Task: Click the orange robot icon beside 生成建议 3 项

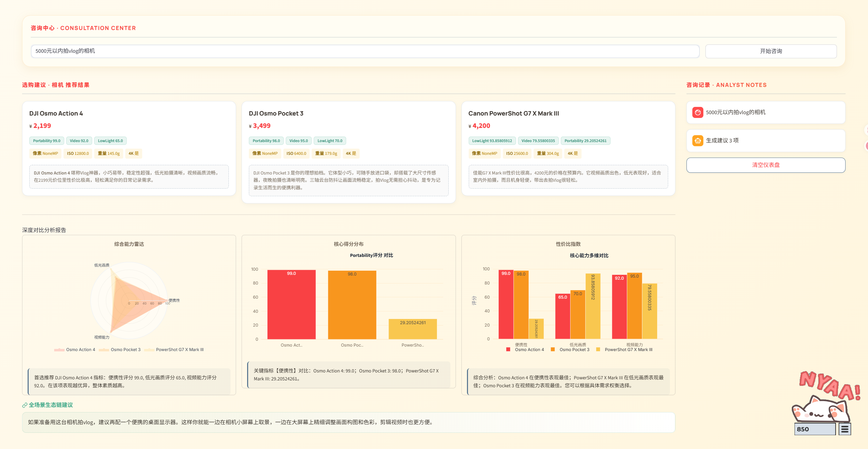Action: pyautogui.click(x=698, y=141)
